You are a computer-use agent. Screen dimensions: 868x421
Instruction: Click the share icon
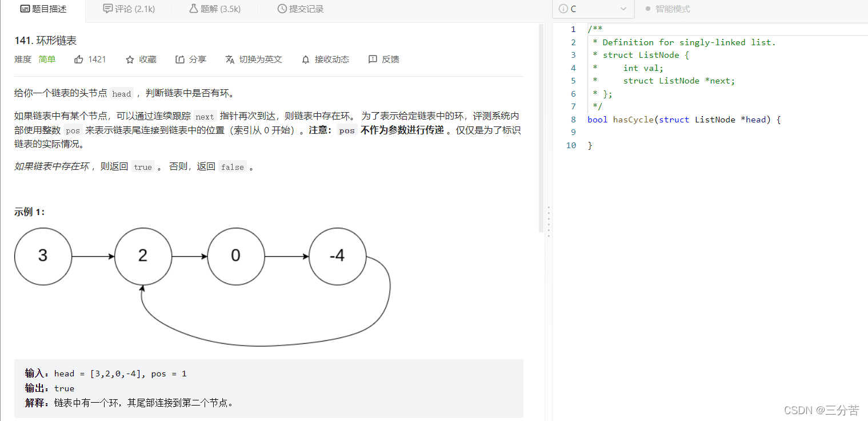[180, 59]
